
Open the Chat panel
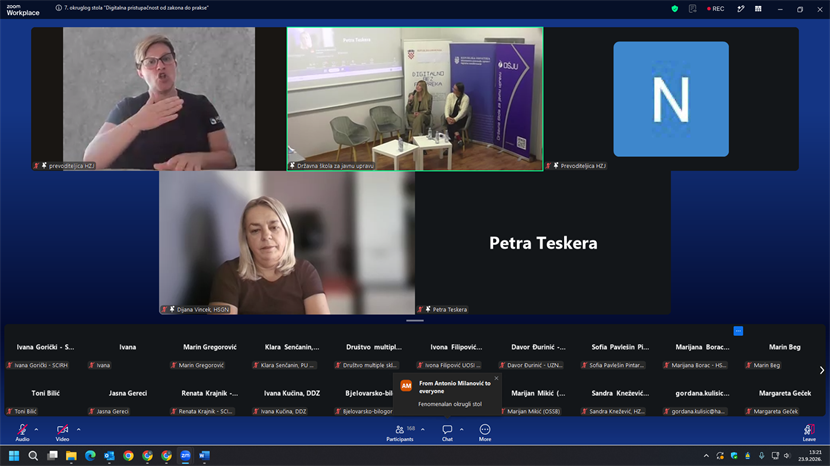(447, 433)
